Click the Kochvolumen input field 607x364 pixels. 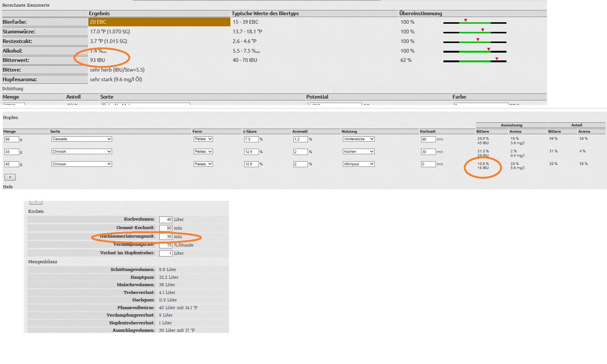coord(166,219)
